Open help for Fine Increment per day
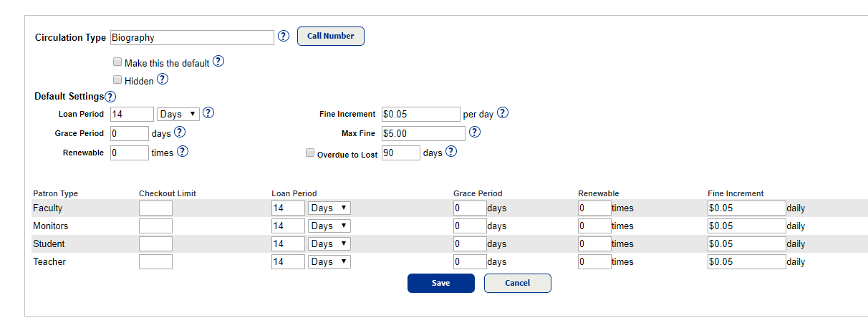Image resolution: width=868 pixels, height=333 pixels. [x=503, y=113]
